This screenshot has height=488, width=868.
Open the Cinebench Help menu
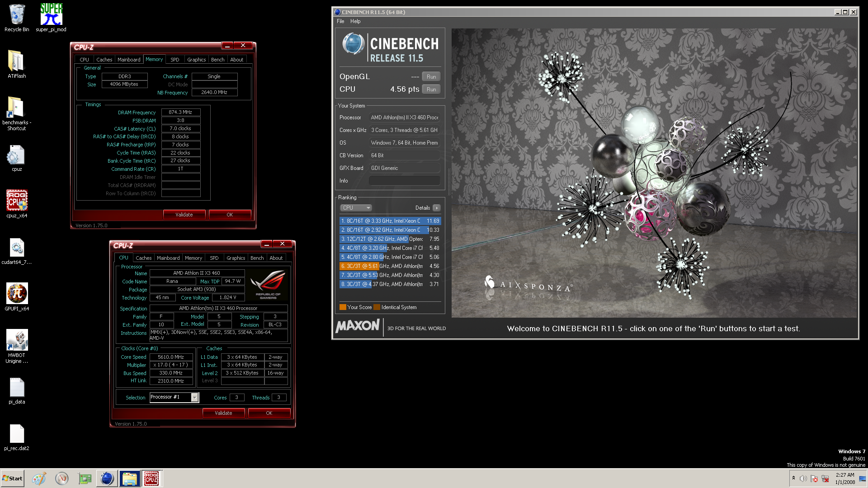[355, 21]
